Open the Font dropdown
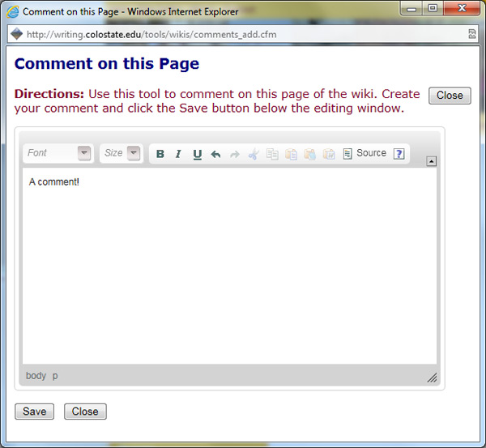Image resolution: width=486 pixels, height=448 pixels. point(58,153)
